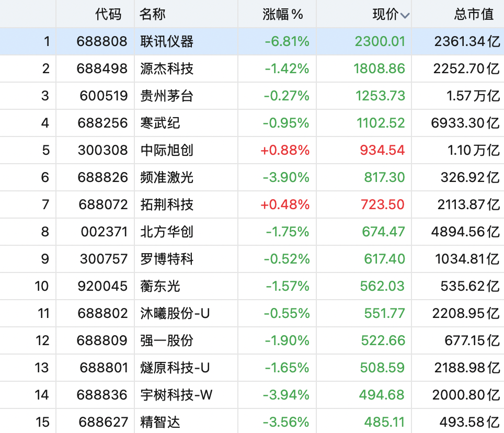Open stock 贵州茅台
Image resolution: width=504 pixels, height=433 pixels.
pos(167,96)
